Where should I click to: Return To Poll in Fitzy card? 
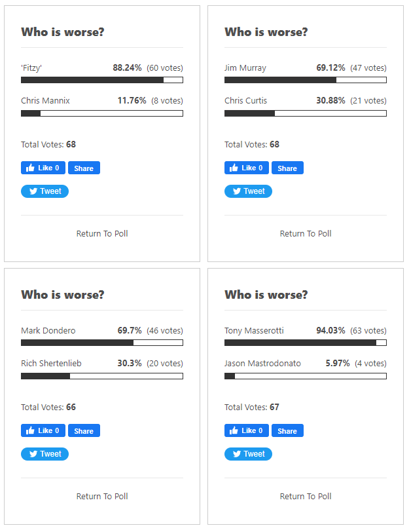(x=102, y=233)
